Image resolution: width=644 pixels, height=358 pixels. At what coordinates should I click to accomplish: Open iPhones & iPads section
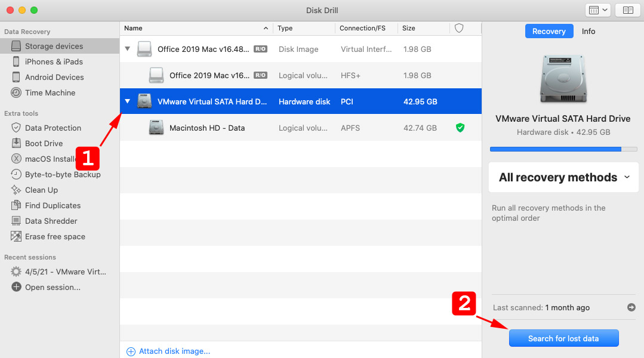(x=54, y=61)
